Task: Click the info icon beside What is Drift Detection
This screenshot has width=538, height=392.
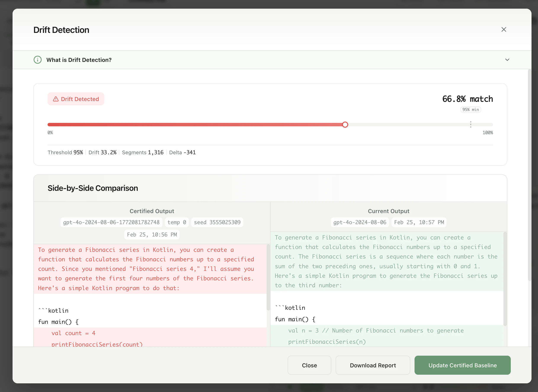Action: [x=37, y=60]
